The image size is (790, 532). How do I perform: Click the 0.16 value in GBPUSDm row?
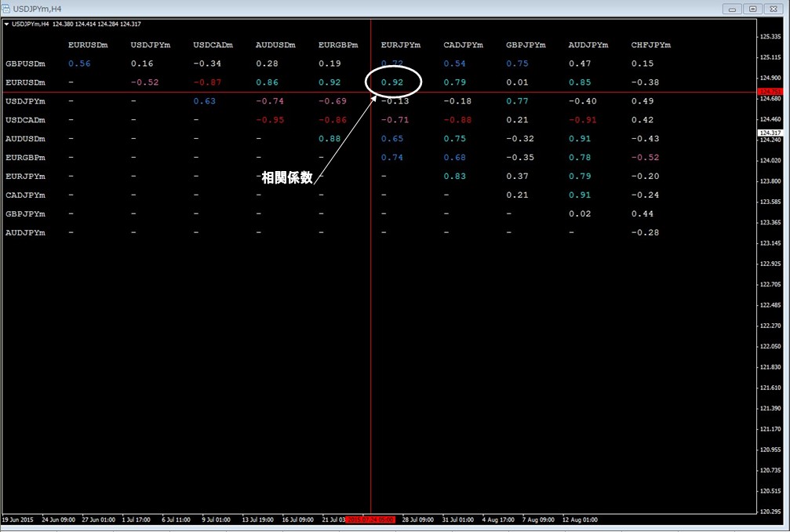[x=141, y=64]
